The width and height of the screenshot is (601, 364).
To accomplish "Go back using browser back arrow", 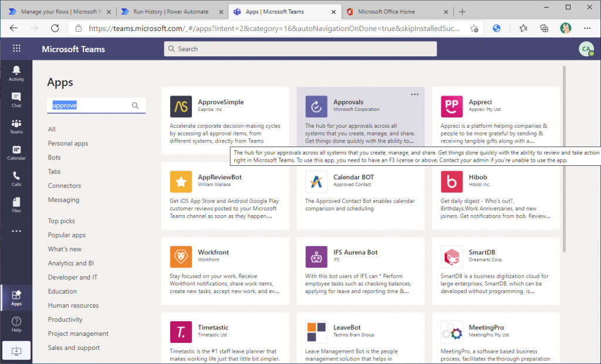I will click(x=14, y=28).
